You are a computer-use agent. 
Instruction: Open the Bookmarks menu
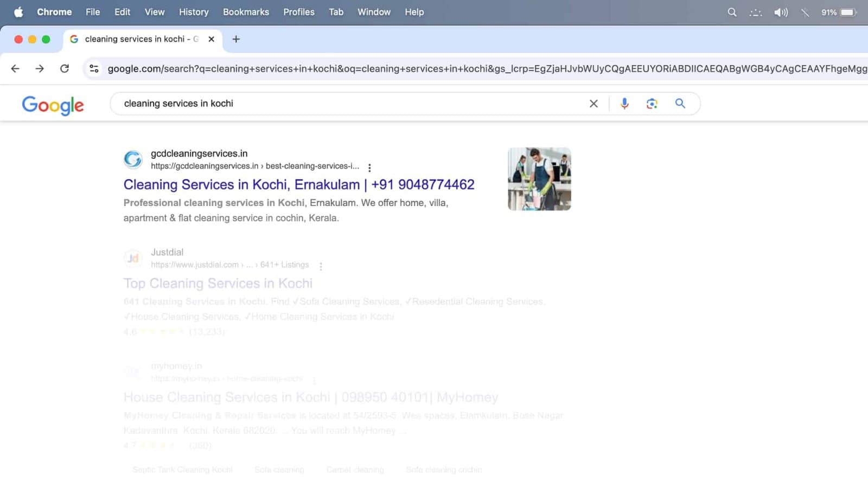(246, 12)
